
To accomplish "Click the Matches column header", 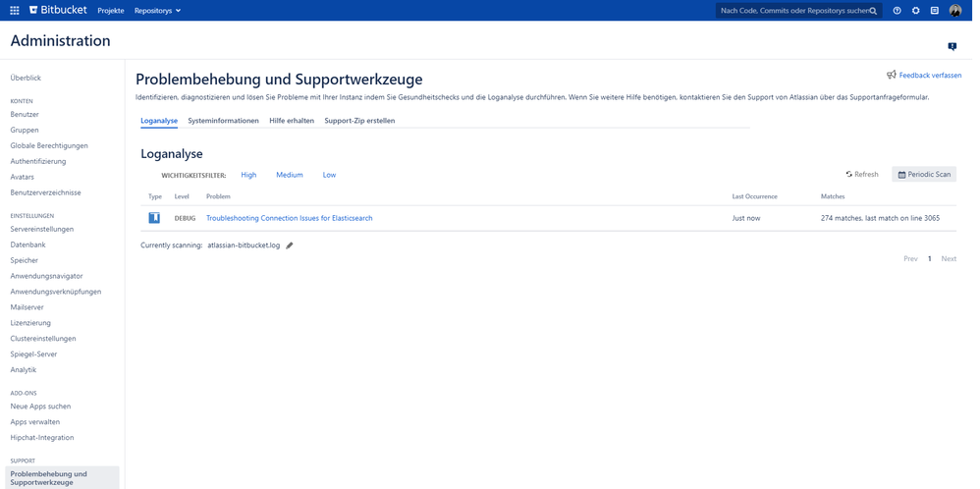I will 833,196.
